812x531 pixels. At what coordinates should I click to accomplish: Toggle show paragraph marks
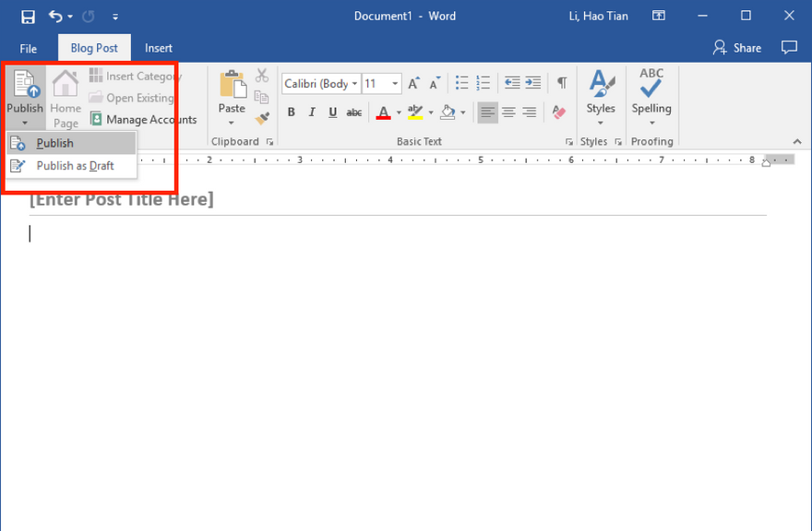(562, 82)
